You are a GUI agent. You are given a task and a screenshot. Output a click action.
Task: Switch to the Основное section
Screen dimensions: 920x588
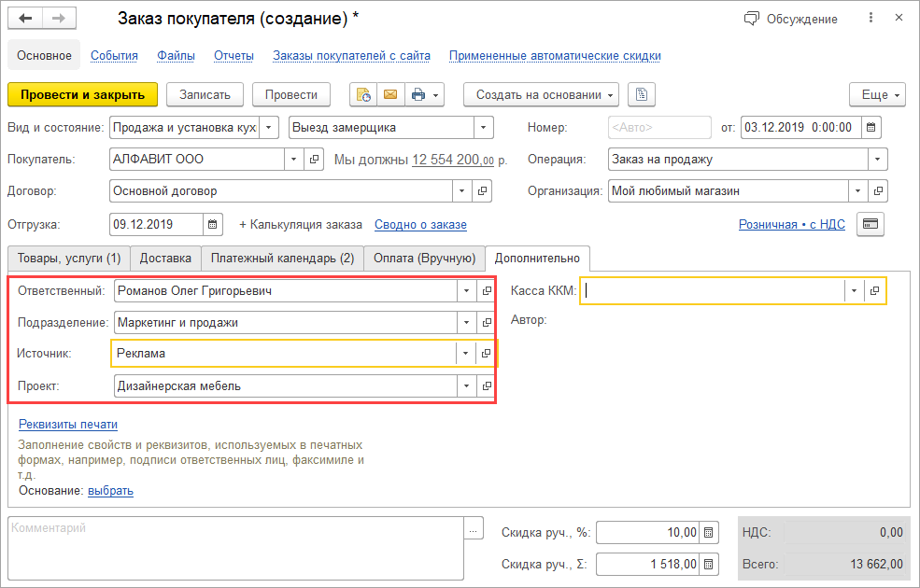tap(44, 55)
